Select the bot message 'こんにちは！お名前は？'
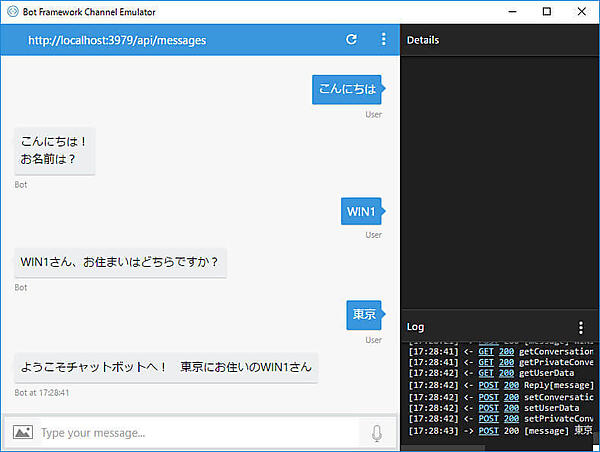Screen dimensions: 600x452 (x=54, y=151)
